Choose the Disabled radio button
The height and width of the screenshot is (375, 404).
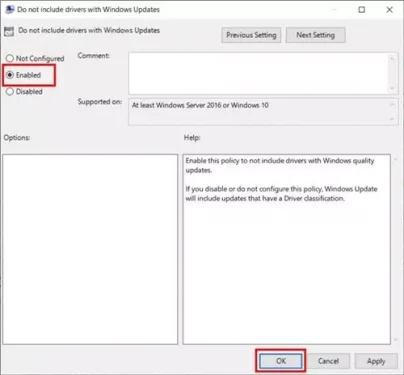(10, 91)
